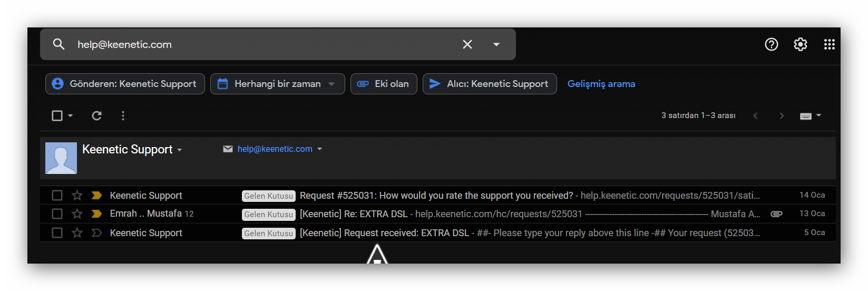
Task: Select the Request #525031 email checkbox
Action: click(x=57, y=196)
